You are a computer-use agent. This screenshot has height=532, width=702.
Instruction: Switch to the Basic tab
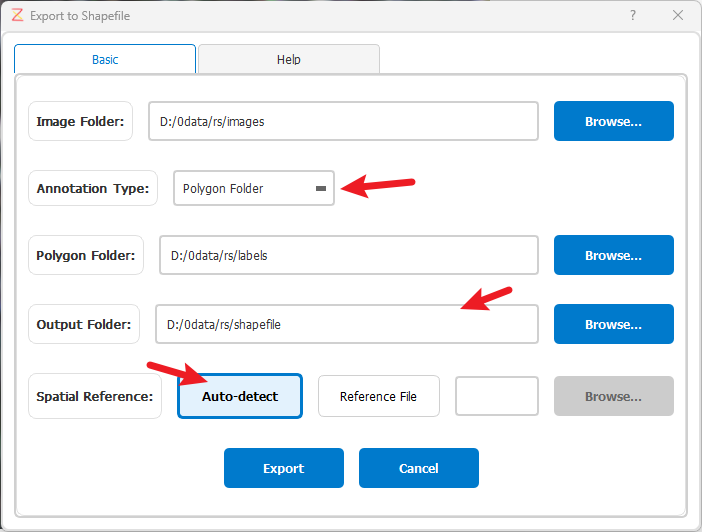[x=105, y=59]
